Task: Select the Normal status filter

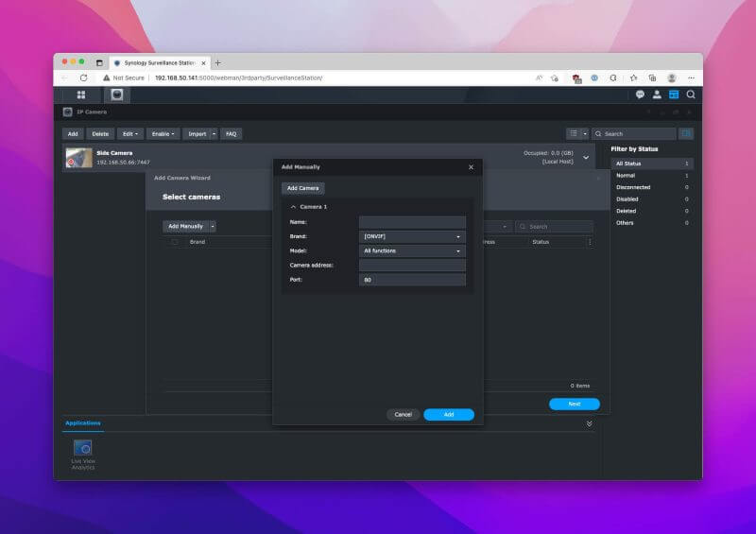Action: pyautogui.click(x=652, y=176)
